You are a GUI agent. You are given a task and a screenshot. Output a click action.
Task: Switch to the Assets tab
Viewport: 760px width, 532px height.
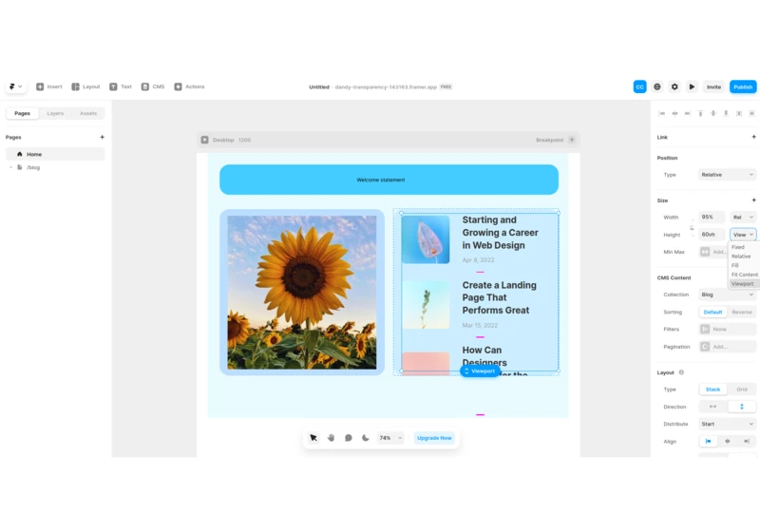pyautogui.click(x=88, y=113)
